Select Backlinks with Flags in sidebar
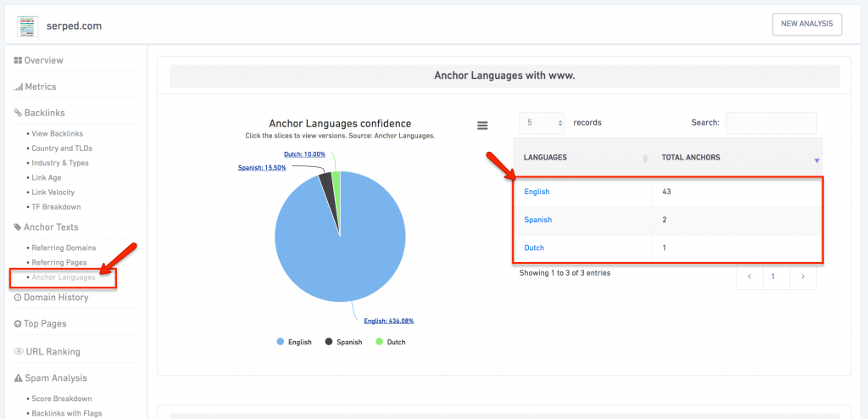The image size is (868, 419). pyautogui.click(x=66, y=413)
